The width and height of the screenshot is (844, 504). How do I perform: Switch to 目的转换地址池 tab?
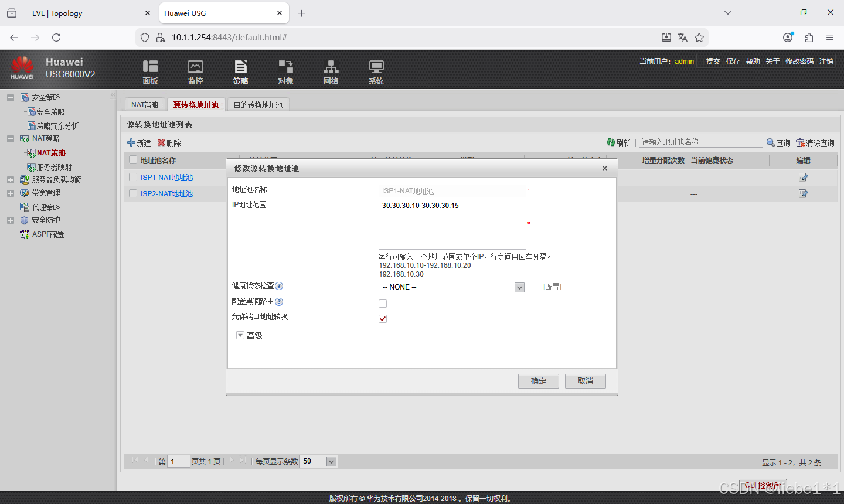coord(258,105)
